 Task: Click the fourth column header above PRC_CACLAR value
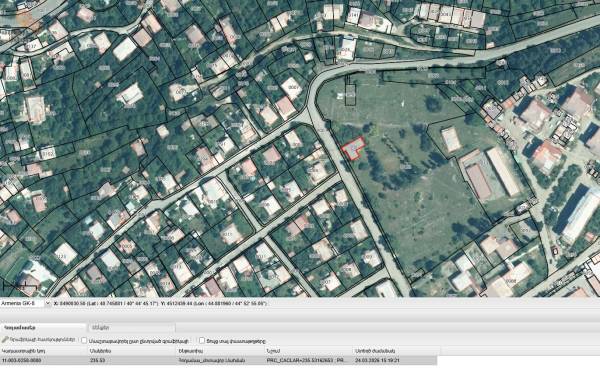click(x=308, y=351)
